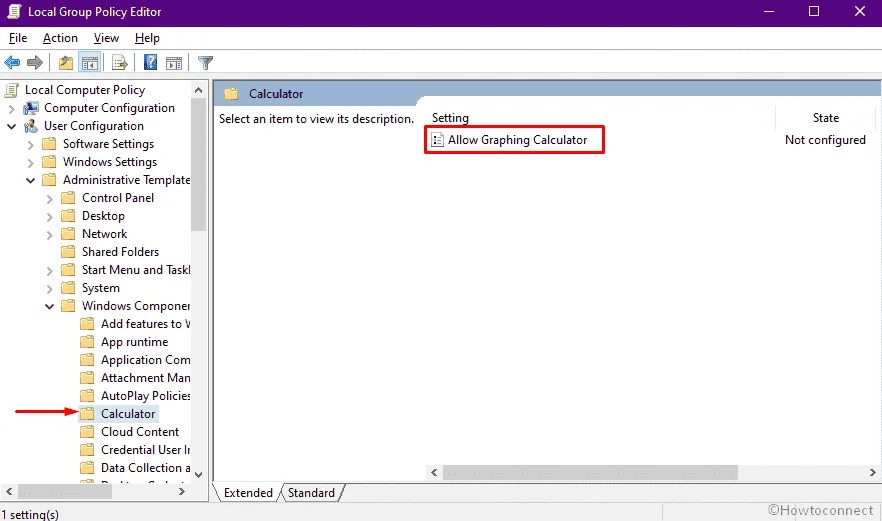This screenshot has width=882, height=521.
Task: Click the Filter funnel toolbar icon
Action: click(205, 62)
